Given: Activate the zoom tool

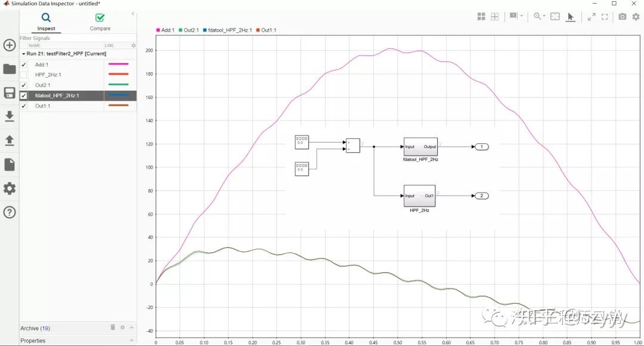Looking at the screenshot, I should pyautogui.click(x=537, y=16).
